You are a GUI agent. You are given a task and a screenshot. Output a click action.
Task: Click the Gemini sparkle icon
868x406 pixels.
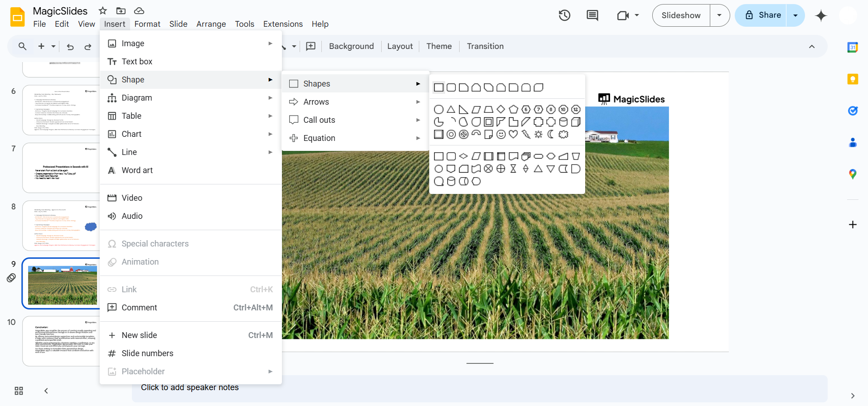pyautogui.click(x=821, y=15)
